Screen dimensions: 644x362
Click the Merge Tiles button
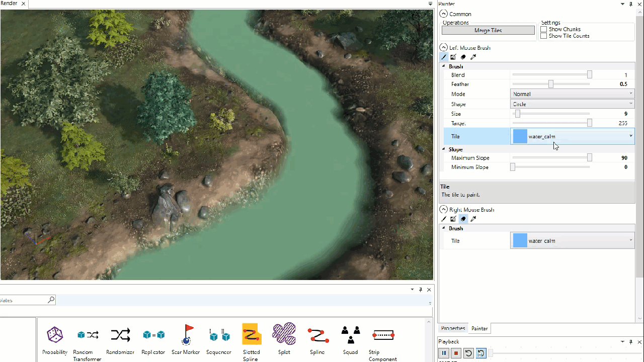pyautogui.click(x=488, y=30)
